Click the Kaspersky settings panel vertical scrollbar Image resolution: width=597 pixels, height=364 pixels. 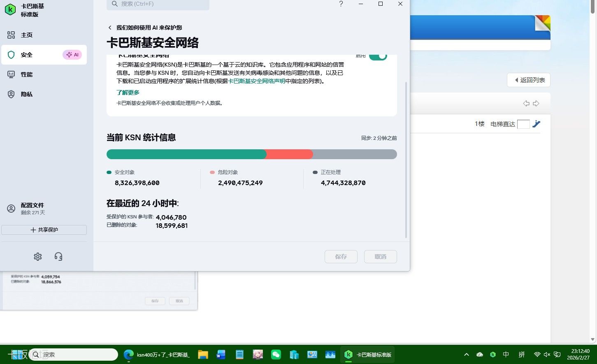pos(406,160)
